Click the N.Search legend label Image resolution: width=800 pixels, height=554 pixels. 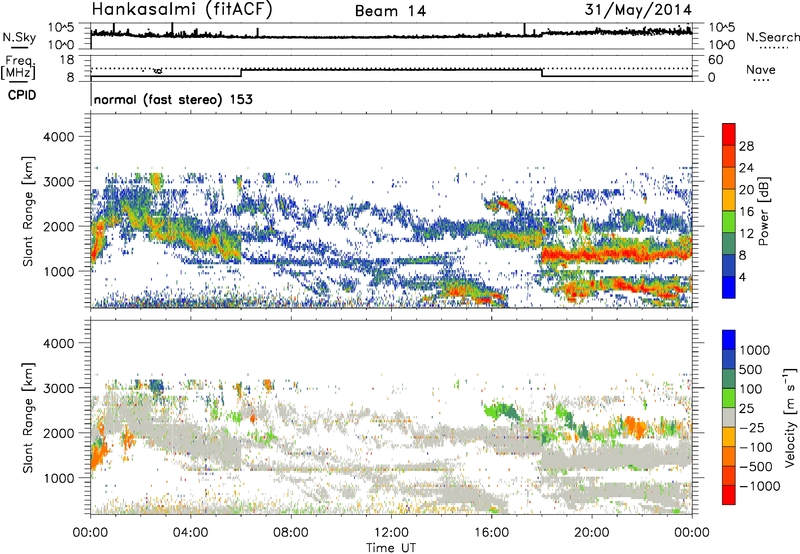pos(773,37)
